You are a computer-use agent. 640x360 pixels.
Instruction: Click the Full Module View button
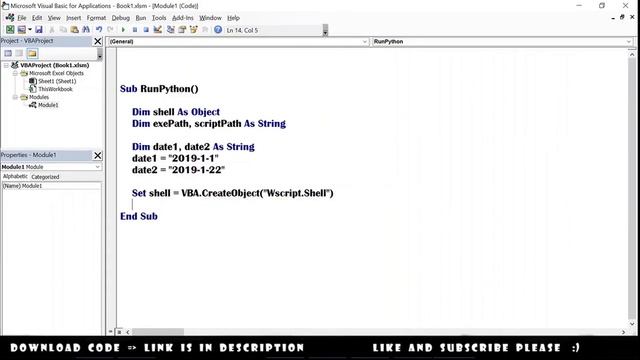coord(119,332)
